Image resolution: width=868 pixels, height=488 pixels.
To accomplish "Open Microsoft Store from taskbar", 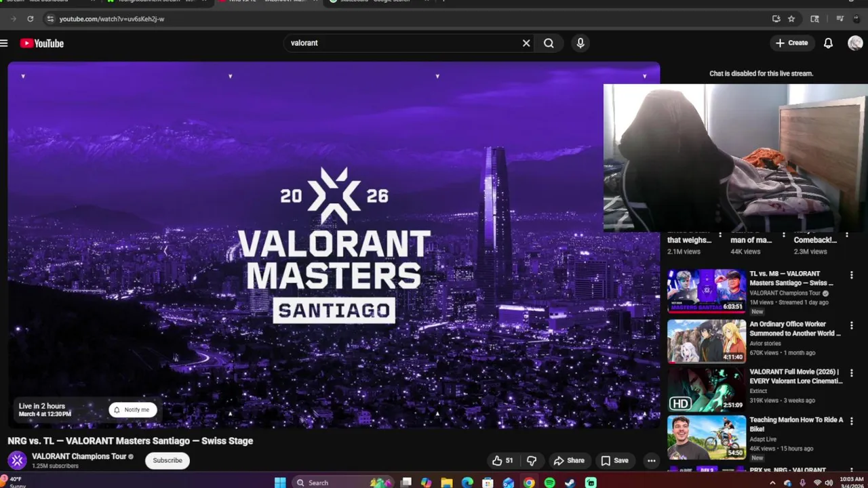I will pos(488,483).
